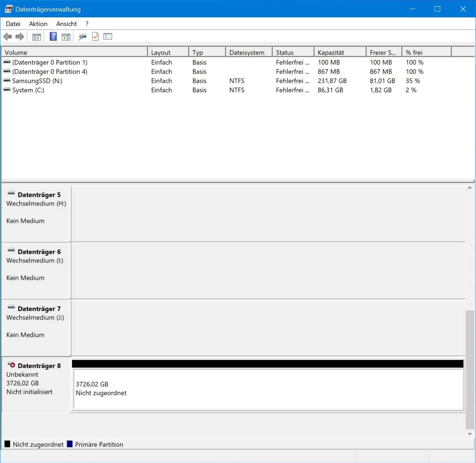
Task: Minimize the Datenträgerverwaltung window
Action: pos(412,9)
